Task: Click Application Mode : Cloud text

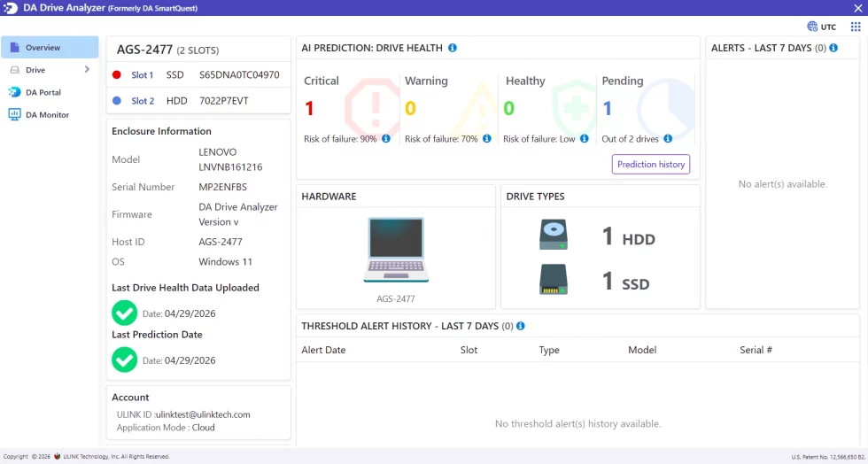Action: 166,428
